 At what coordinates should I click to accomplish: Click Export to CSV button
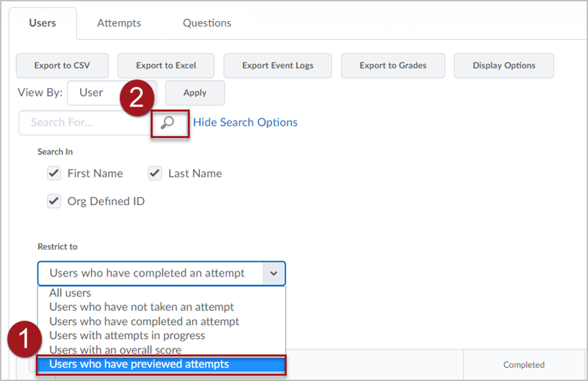pyautogui.click(x=62, y=65)
